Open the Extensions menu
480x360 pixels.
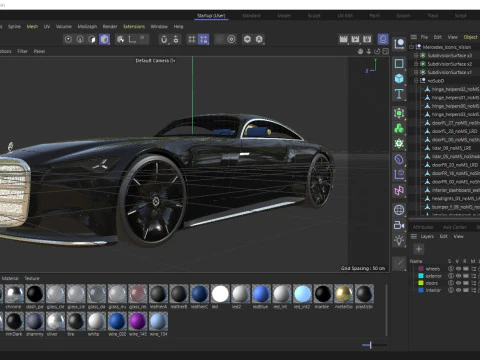[x=134, y=26]
